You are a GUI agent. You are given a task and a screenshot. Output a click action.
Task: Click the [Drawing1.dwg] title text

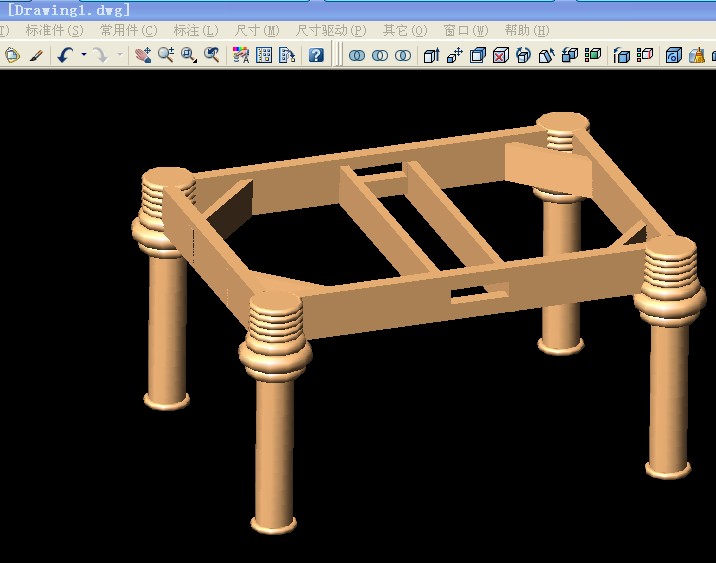click(68, 10)
